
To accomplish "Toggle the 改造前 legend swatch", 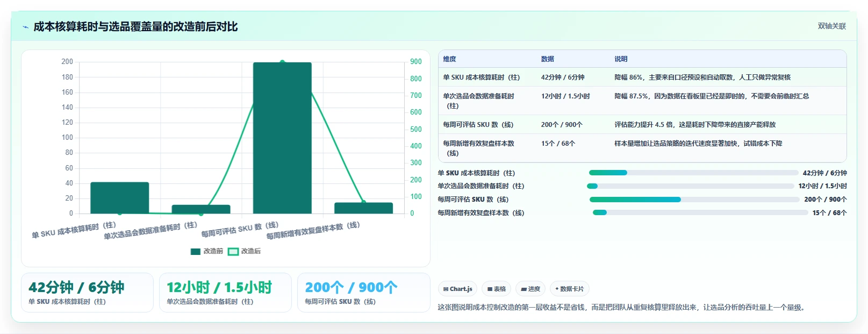I will (196, 251).
